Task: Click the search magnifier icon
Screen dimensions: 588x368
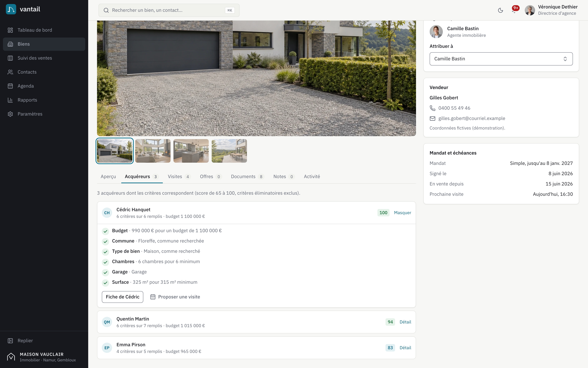Action: tap(106, 10)
